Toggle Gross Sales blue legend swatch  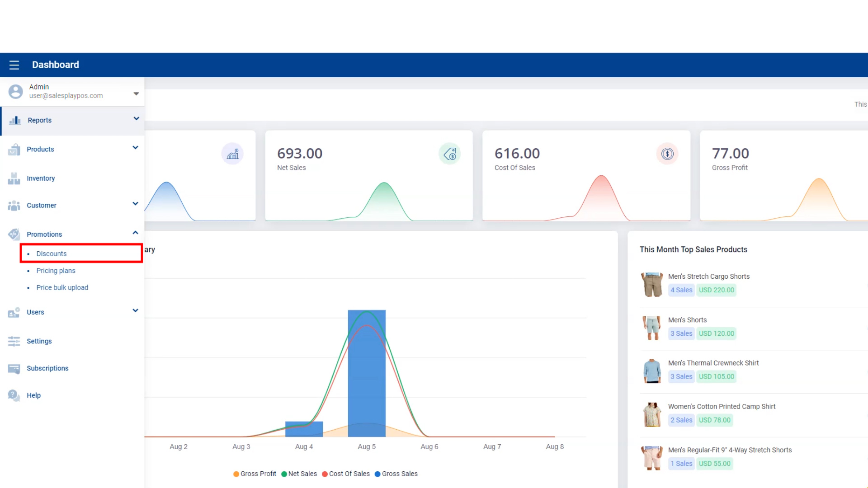point(377,474)
